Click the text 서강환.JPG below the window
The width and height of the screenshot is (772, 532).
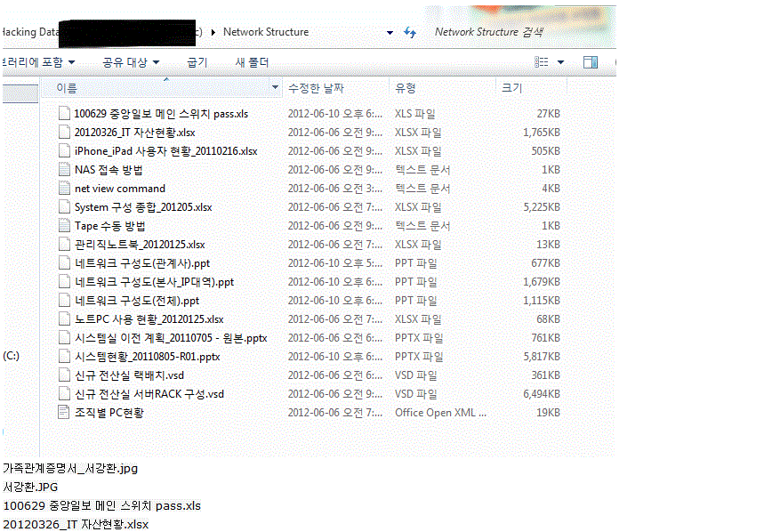[30, 487]
